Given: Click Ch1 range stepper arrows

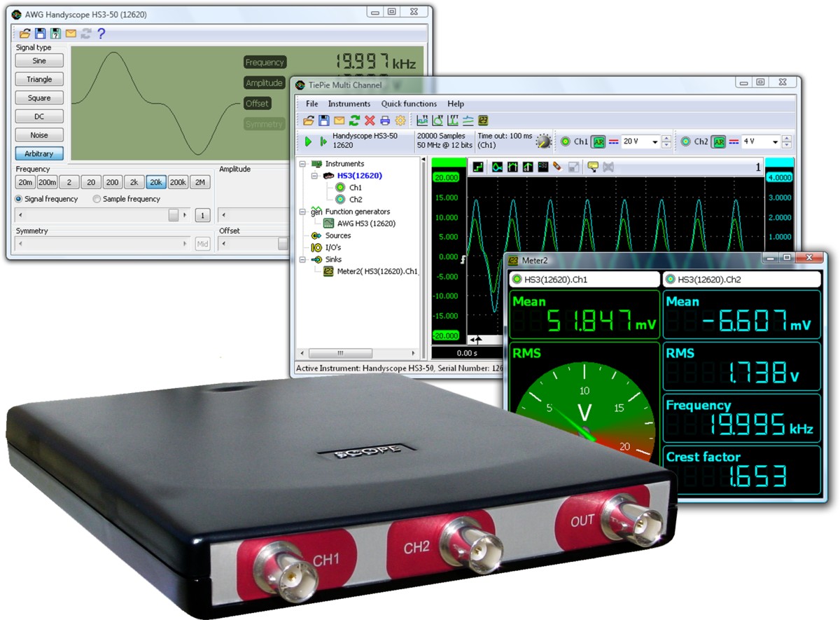Looking at the screenshot, I should tap(666, 142).
